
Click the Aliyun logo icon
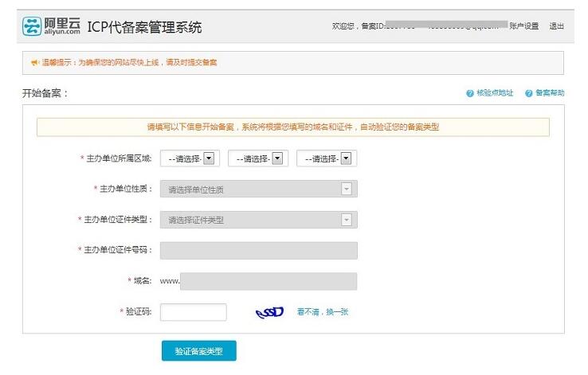point(31,27)
